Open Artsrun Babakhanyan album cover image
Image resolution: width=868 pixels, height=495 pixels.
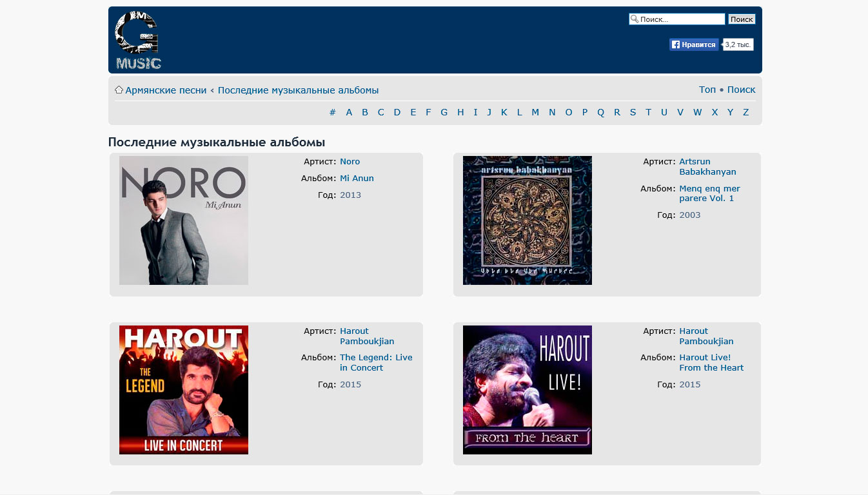[x=527, y=220]
